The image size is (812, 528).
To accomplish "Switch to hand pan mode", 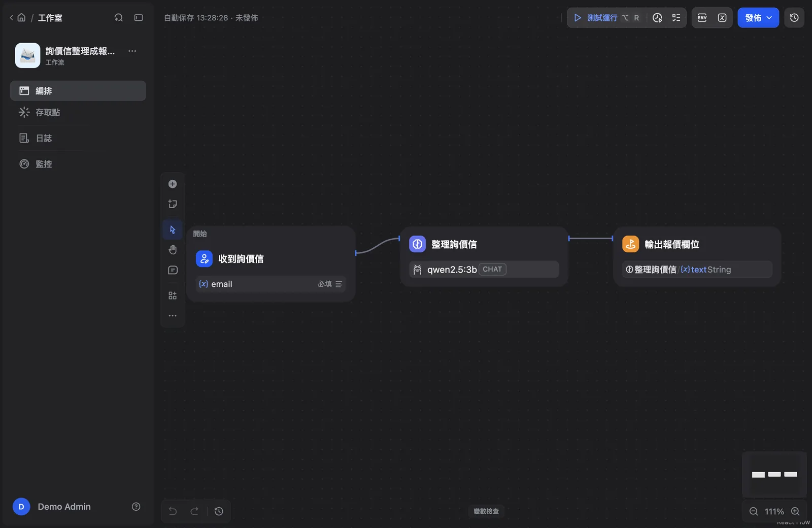I will (173, 250).
